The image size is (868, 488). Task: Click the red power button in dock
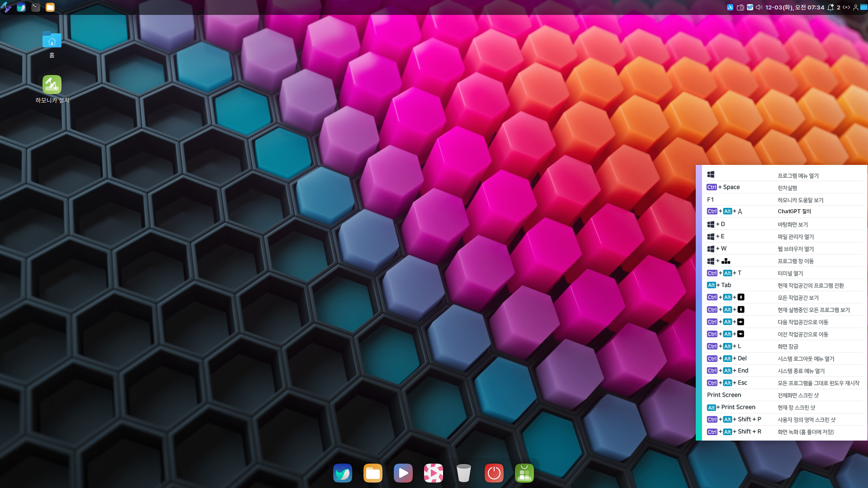tap(494, 473)
